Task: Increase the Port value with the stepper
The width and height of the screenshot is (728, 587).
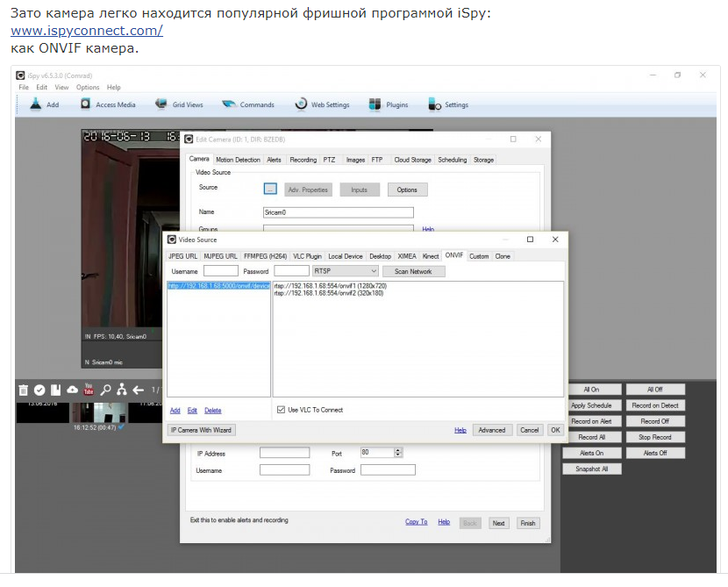Action: click(x=396, y=447)
